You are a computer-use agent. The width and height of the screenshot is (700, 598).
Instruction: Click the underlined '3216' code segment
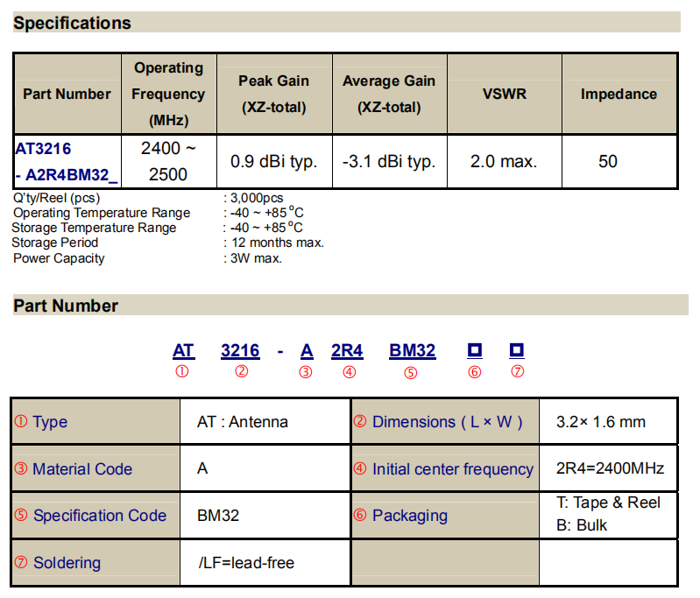240,351
